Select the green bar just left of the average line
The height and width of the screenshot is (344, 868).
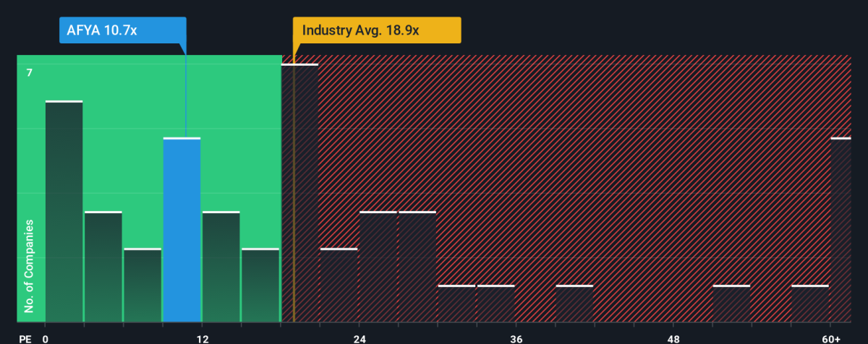260,285
